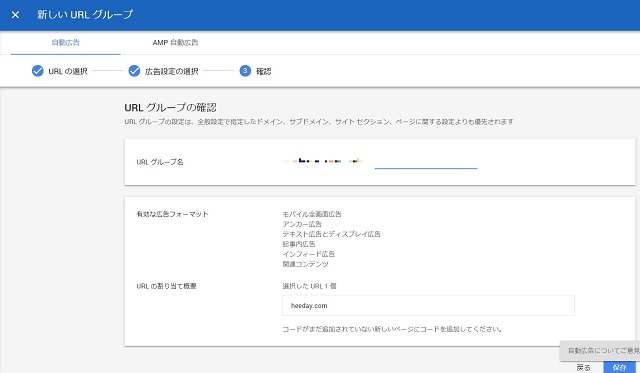The width and height of the screenshot is (640, 373).
Task: Open 自動広告についてご意見 feedback button
Action: (x=600, y=351)
